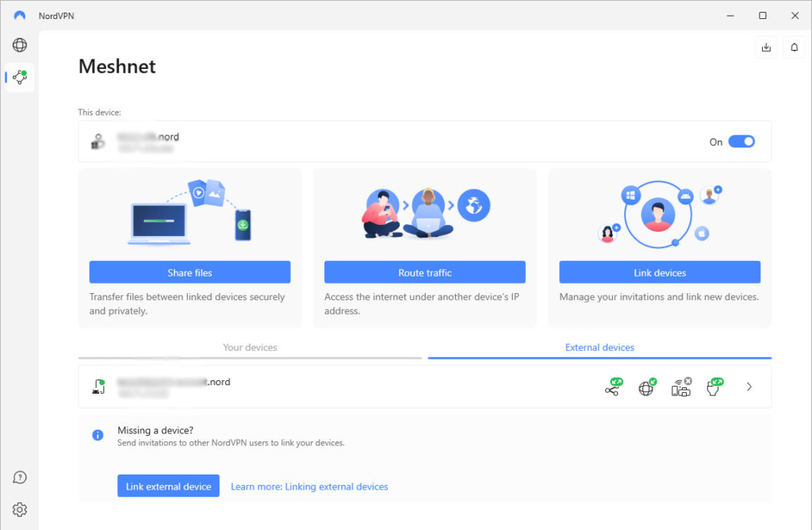
Task: Expand the external device details chevron
Action: [749, 387]
